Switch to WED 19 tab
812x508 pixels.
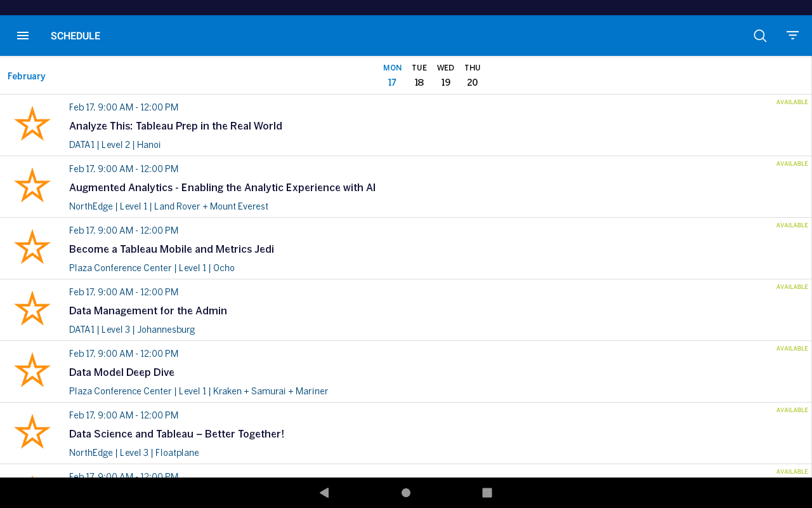[x=446, y=75]
